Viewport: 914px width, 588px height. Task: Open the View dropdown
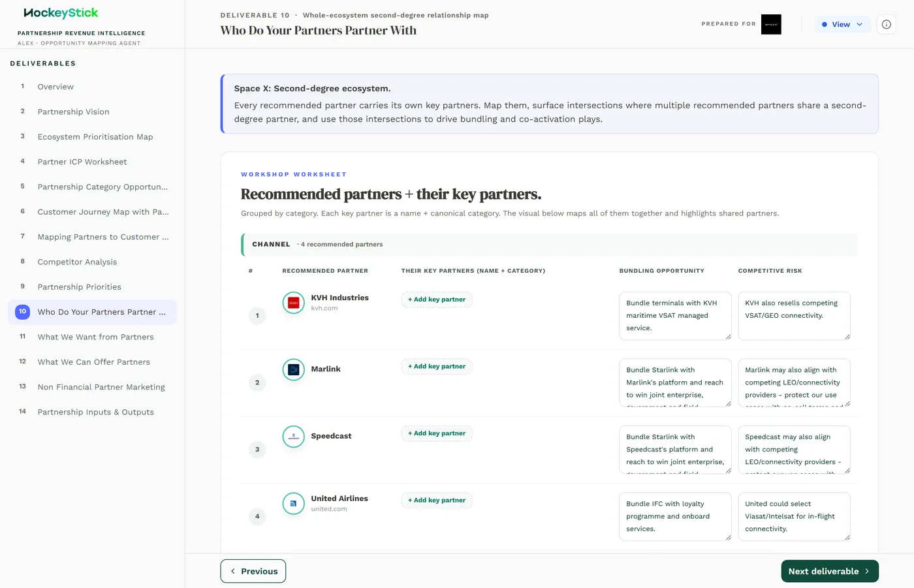tap(842, 24)
